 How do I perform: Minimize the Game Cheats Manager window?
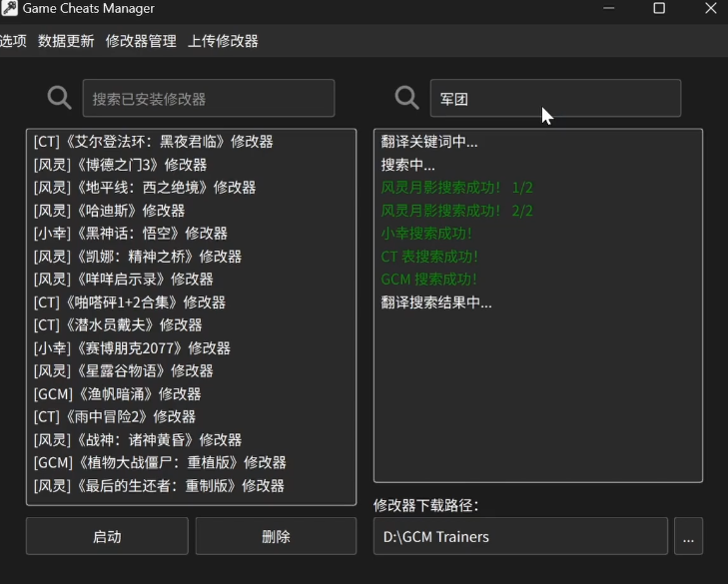609,8
